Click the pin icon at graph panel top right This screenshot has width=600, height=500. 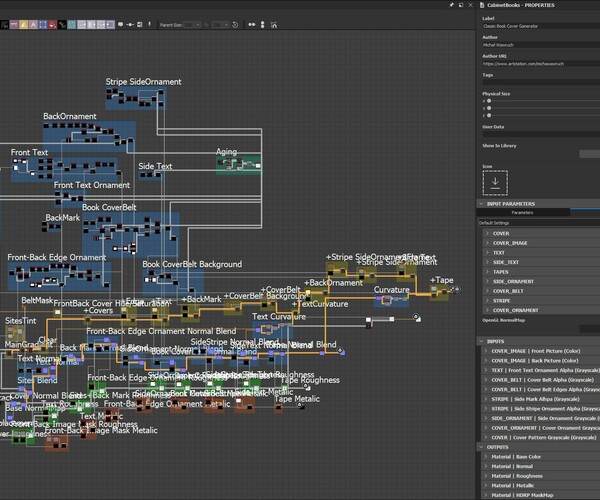pos(451,5)
